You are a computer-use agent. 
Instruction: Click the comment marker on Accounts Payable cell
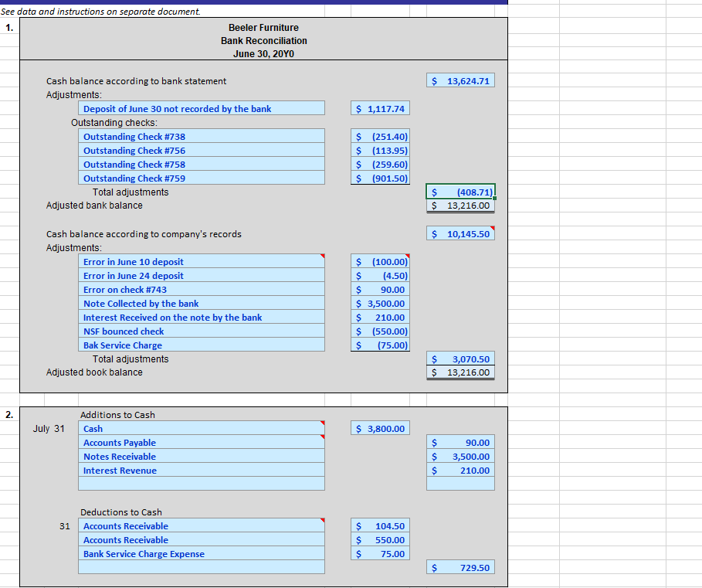tap(321, 438)
